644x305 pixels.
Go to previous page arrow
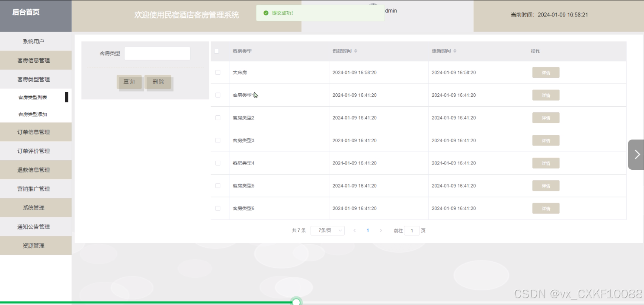[x=355, y=231]
